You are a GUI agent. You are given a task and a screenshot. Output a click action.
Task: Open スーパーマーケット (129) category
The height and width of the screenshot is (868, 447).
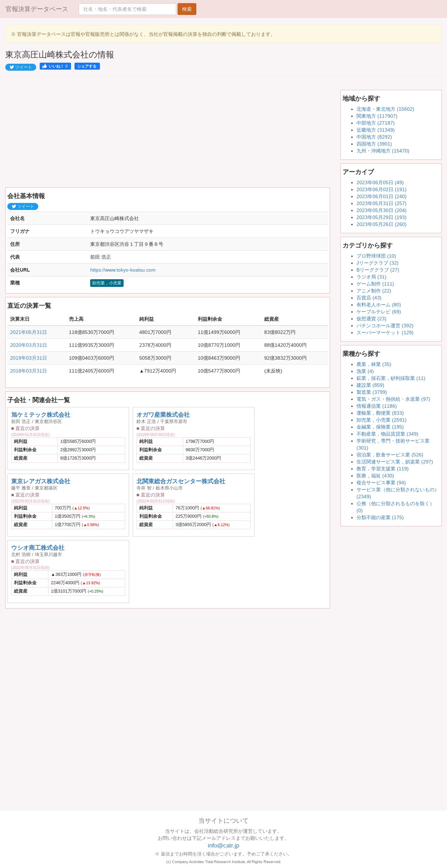[x=385, y=333]
